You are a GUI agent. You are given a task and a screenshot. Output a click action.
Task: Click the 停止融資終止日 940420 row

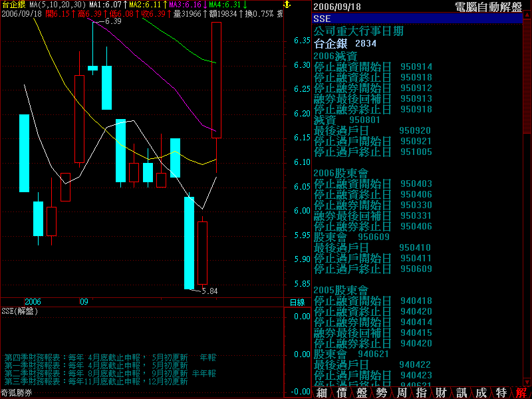[373, 311]
